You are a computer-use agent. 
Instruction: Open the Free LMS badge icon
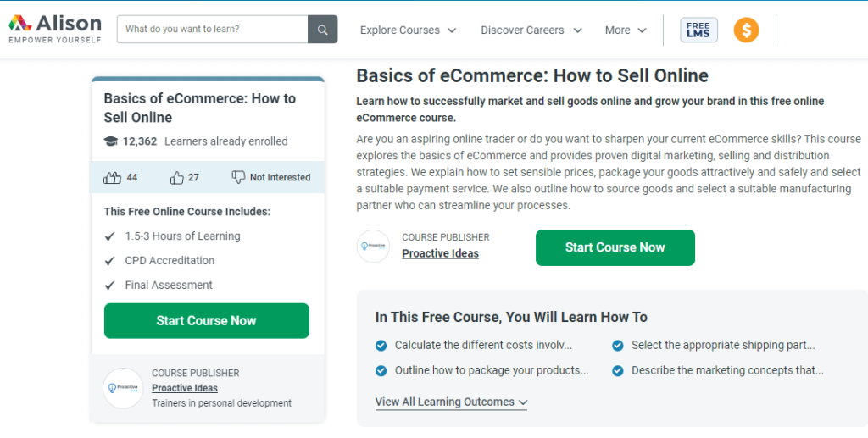pyautogui.click(x=698, y=30)
